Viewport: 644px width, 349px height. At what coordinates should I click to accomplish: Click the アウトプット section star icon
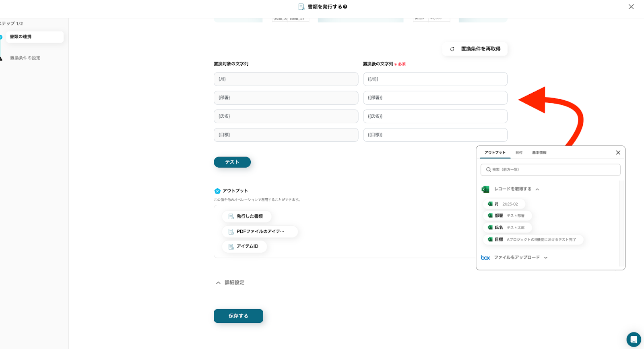tap(217, 191)
